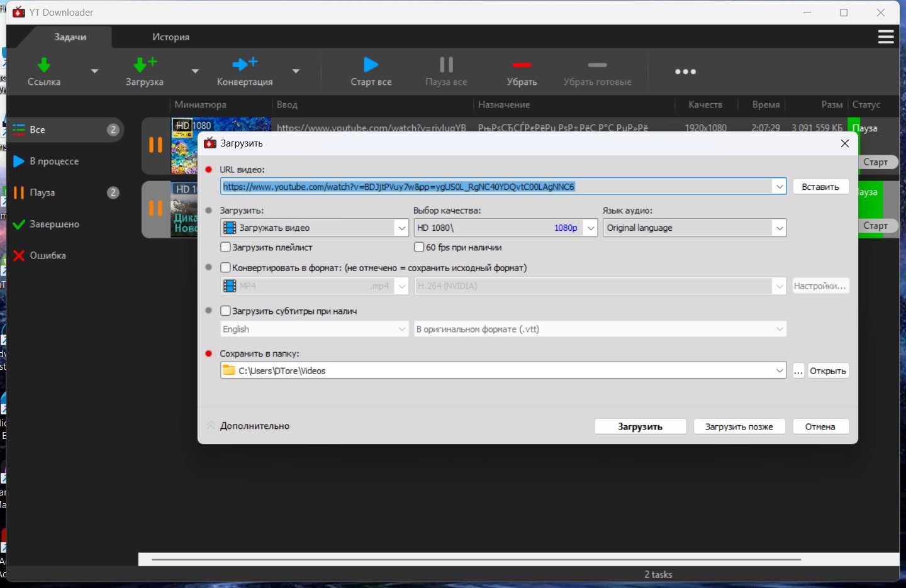This screenshot has width=906, height=588.
Task: Expand the Выбор качества HD 1080 dropdown
Action: [x=590, y=228]
